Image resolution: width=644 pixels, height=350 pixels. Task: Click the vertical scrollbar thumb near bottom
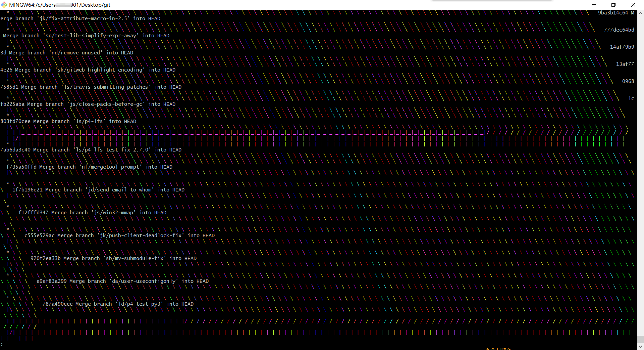640,339
